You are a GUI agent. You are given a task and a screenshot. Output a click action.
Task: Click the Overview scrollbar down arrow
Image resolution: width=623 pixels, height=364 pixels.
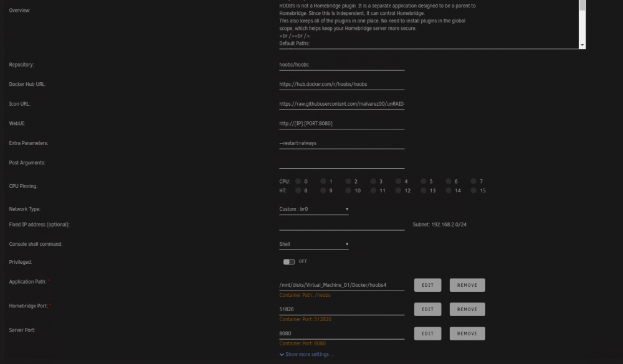tap(582, 45)
